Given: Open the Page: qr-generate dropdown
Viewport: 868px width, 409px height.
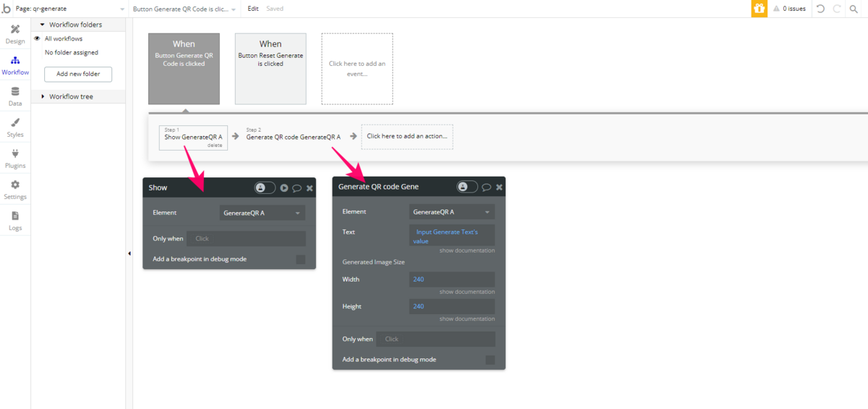Looking at the screenshot, I should click(69, 9).
